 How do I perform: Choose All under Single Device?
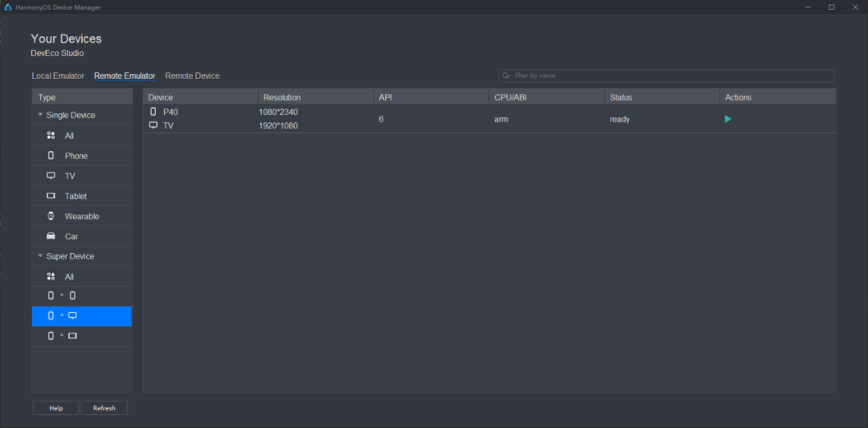click(x=69, y=136)
